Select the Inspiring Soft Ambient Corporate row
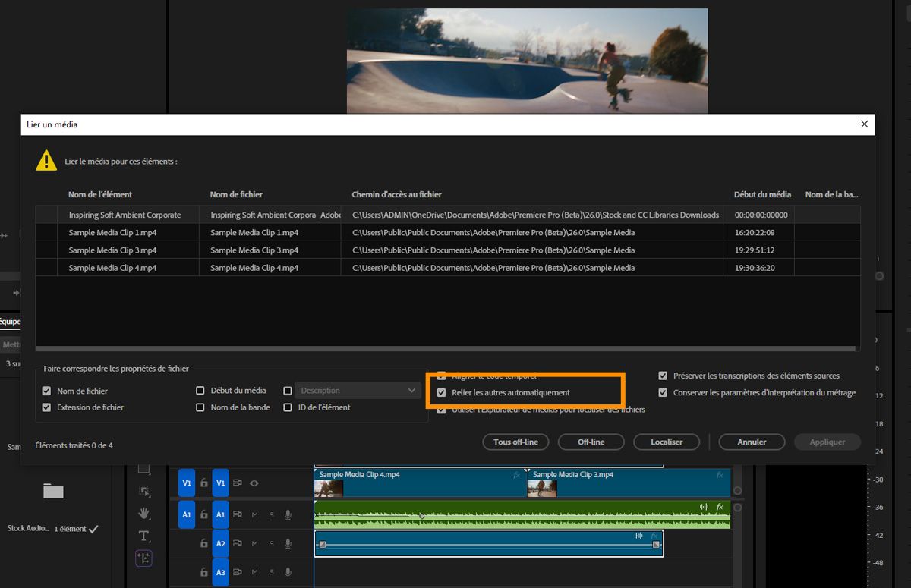 point(448,215)
